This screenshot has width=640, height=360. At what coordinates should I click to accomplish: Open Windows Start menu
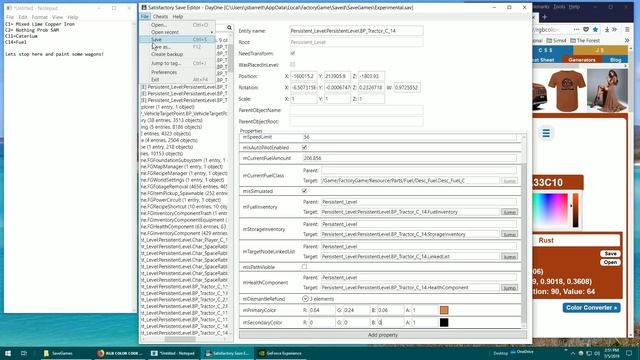pyautogui.click(x=8, y=353)
